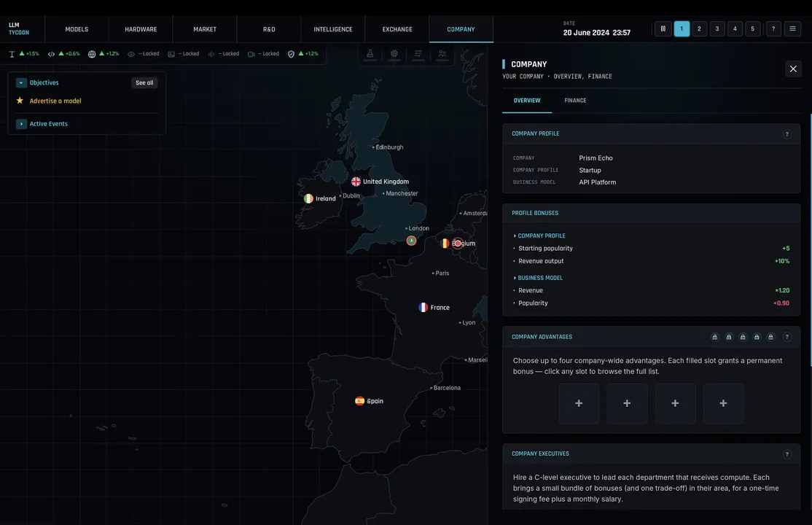Collapse Company Profile bonuses group
Image resolution: width=812 pixels, height=525 pixels.
point(539,236)
